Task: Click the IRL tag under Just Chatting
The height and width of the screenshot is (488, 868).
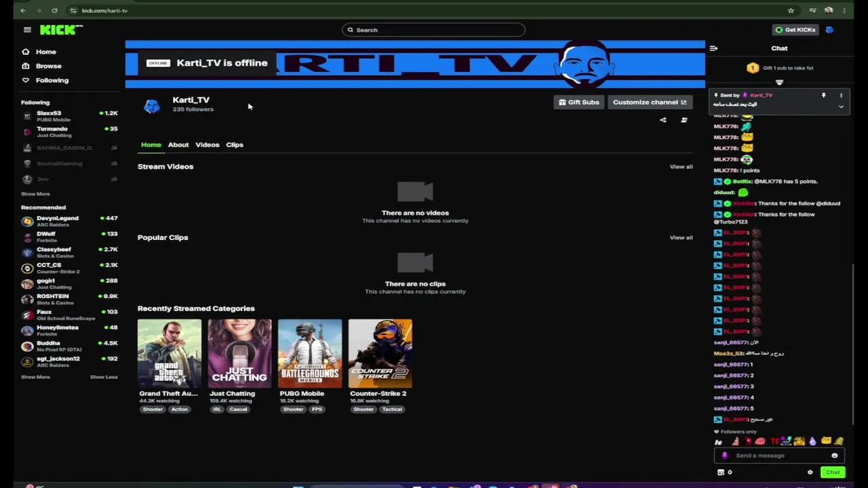Action: click(217, 409)
